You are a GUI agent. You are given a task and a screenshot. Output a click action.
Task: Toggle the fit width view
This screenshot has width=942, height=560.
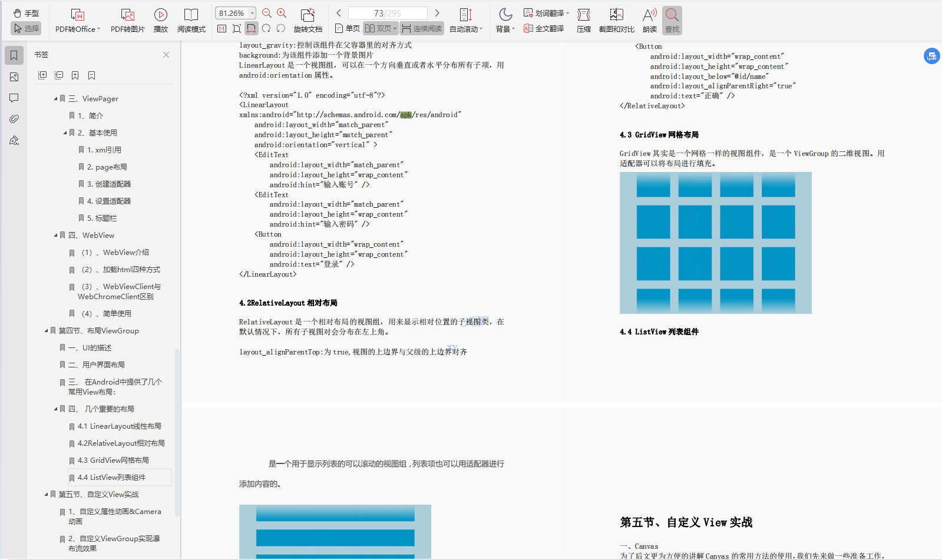252,28
